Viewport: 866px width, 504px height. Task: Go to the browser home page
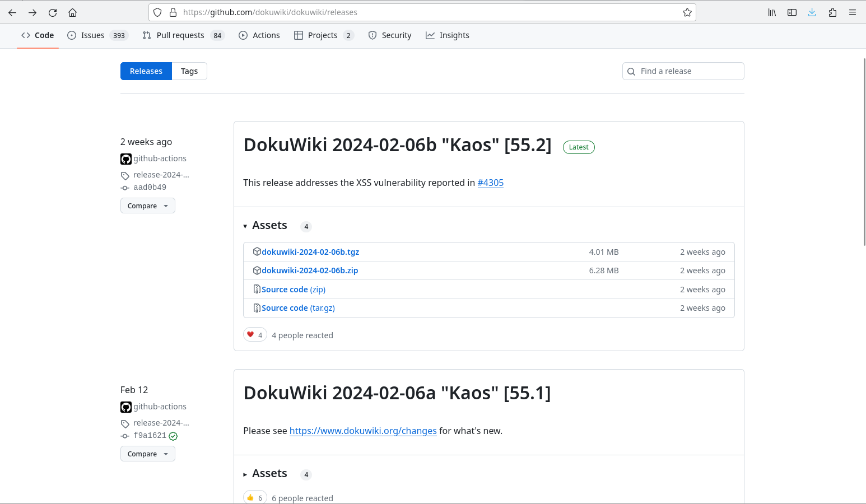72,12
